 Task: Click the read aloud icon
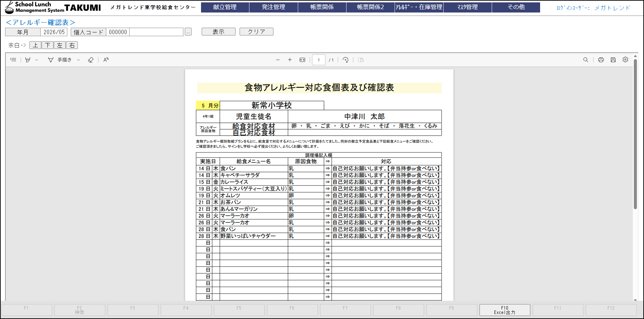(106, 60)
